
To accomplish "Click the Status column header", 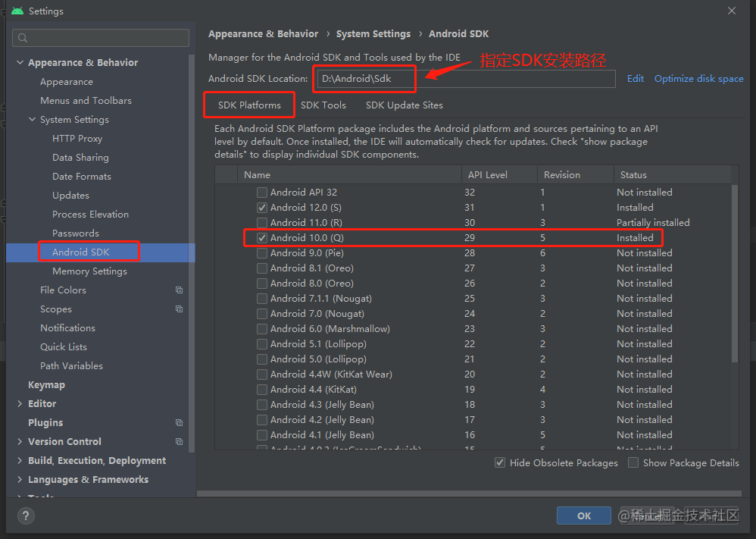I will click(x=673, y=174).
